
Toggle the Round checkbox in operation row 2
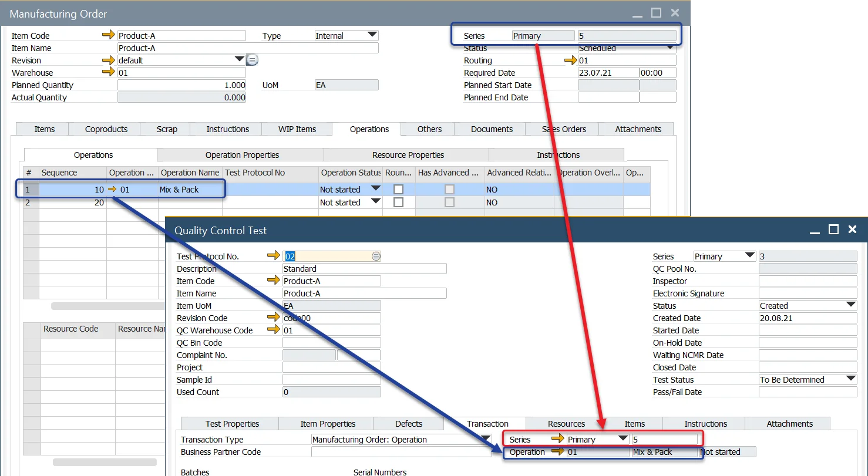pyautogui.click(x=399, y=202)
